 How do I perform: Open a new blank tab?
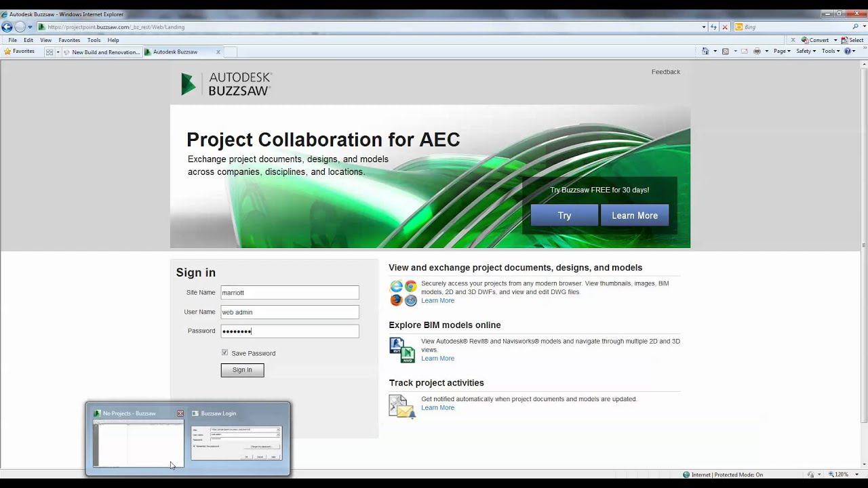tap(231, 52)
